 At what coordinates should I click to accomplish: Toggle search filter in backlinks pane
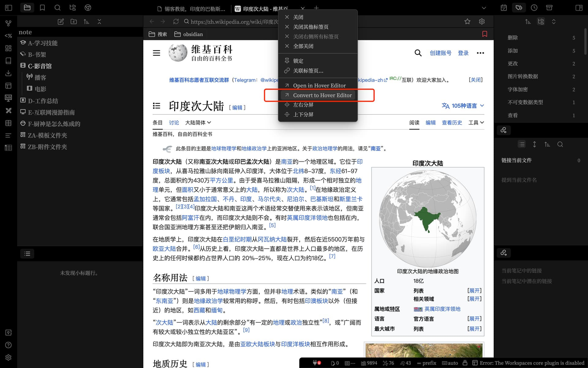point(560,144)
